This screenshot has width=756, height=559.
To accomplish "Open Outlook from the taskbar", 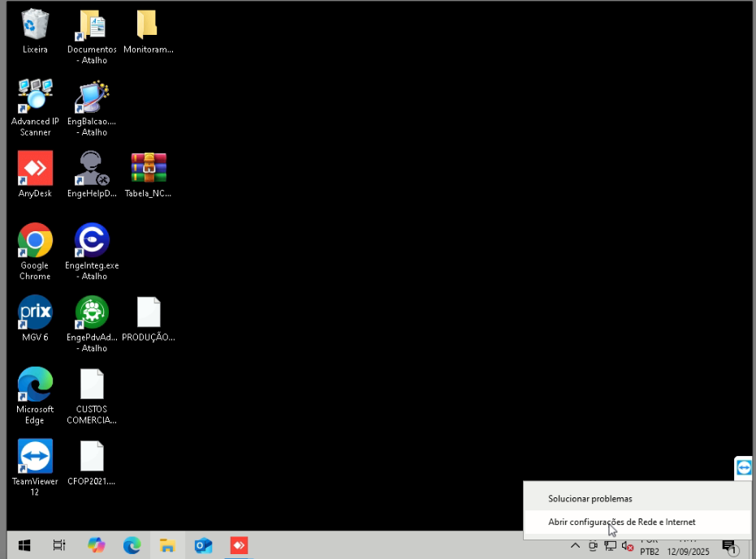I will 203,546.
